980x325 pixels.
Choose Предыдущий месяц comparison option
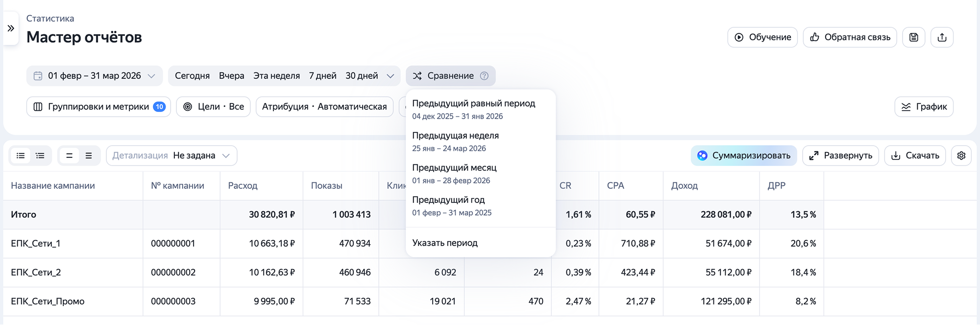click(x=481, y=174)
